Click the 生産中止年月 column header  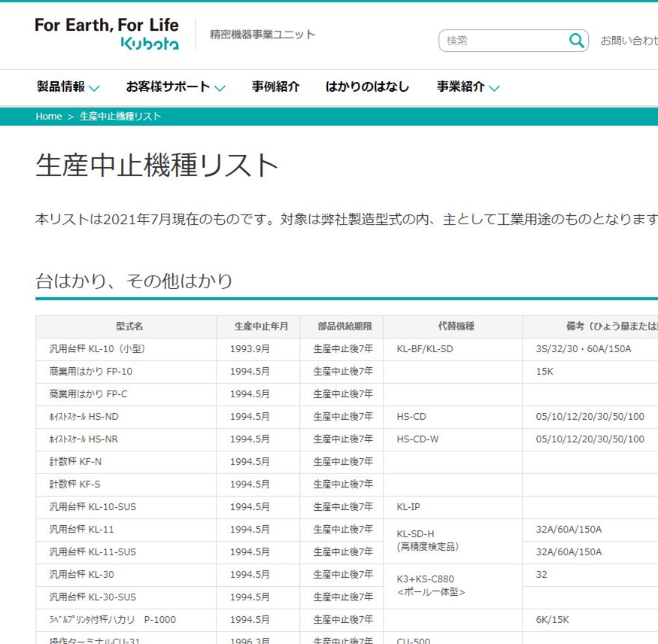(261, 327)
